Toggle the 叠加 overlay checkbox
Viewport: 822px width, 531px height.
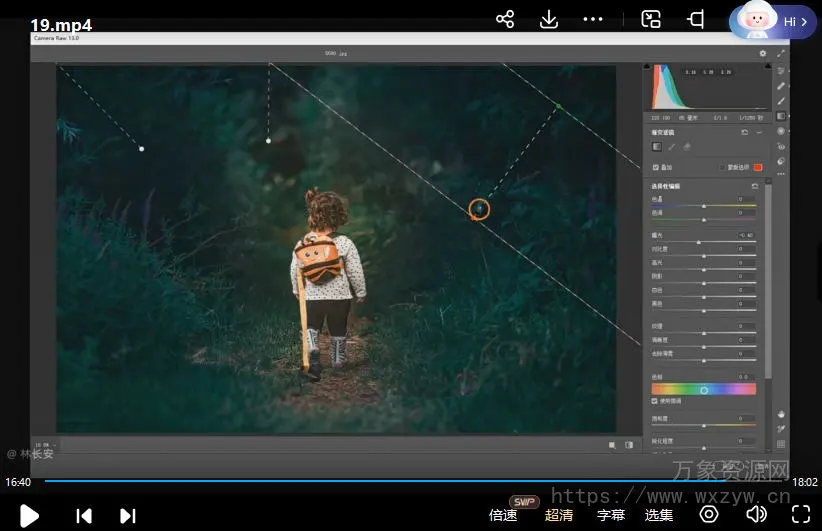click(655, 167)
